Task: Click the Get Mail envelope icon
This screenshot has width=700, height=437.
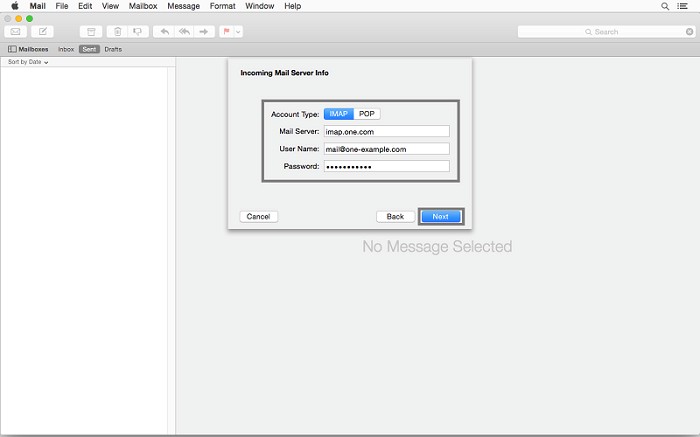Action: point(16,32)
